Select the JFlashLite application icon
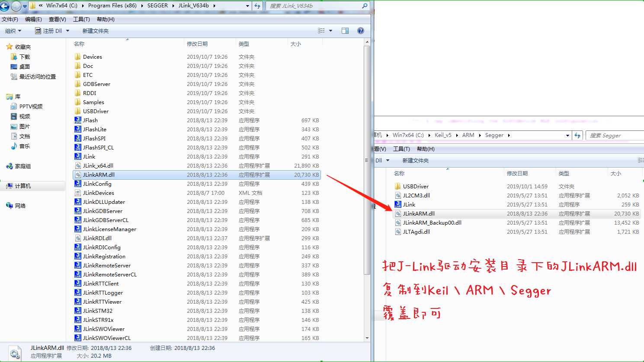This screenshot has height=362, width=644. [78, 129]
